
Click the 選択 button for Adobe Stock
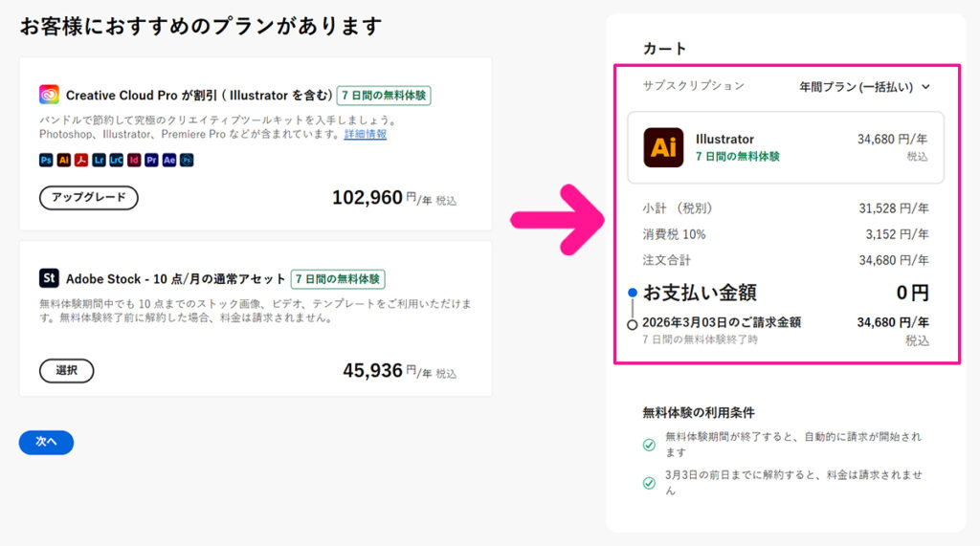click(x=66, y=370)
